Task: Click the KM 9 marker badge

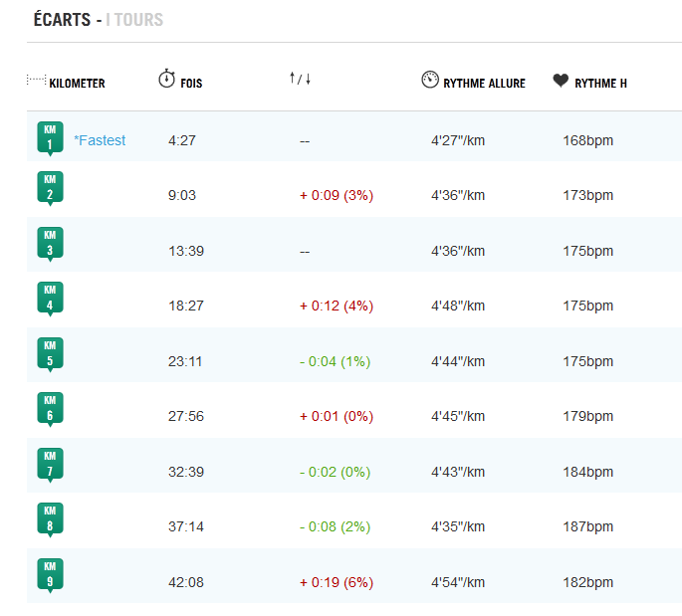Action: coord(50,575)
